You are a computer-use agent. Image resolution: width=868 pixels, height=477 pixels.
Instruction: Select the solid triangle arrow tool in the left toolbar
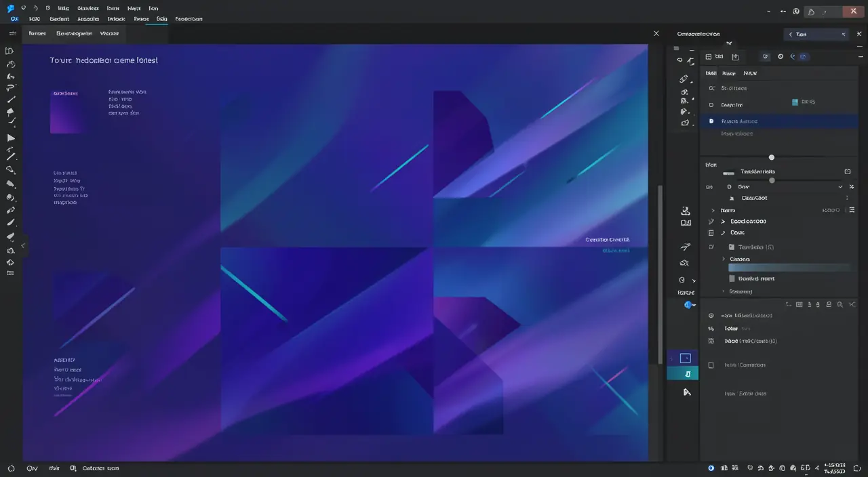coord(11,138)
